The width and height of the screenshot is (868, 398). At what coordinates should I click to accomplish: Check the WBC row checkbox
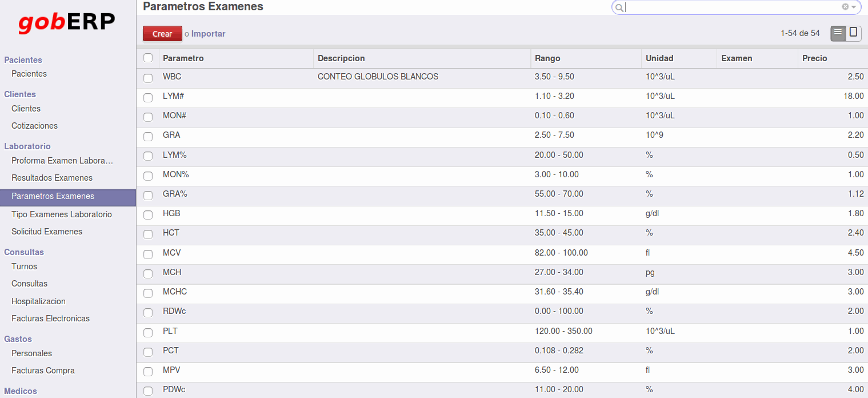point(148,78)
